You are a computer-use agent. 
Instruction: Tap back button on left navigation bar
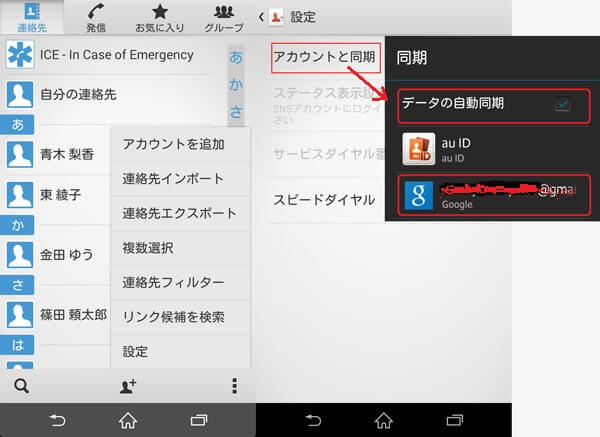tap(57, 421)
